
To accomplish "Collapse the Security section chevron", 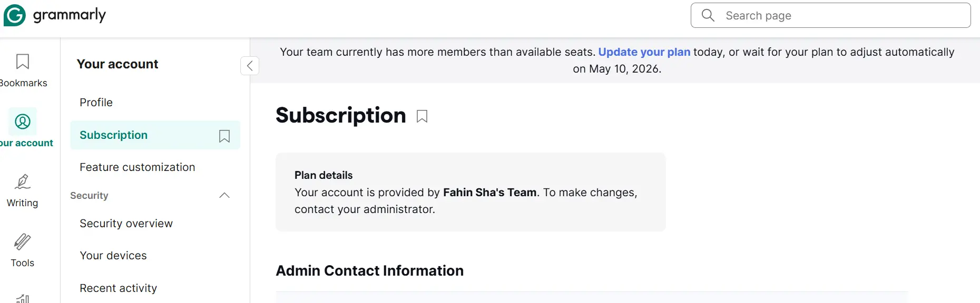I will point(224,195).
